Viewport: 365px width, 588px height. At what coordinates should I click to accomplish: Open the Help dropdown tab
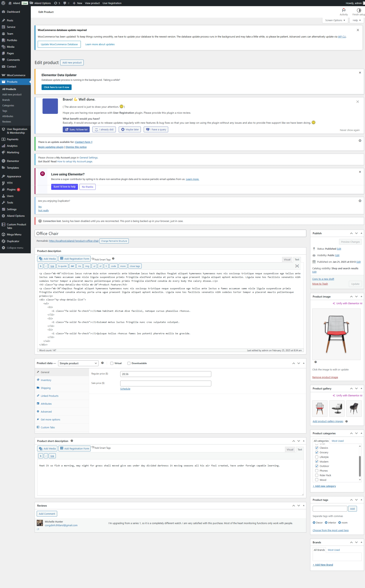357,20
